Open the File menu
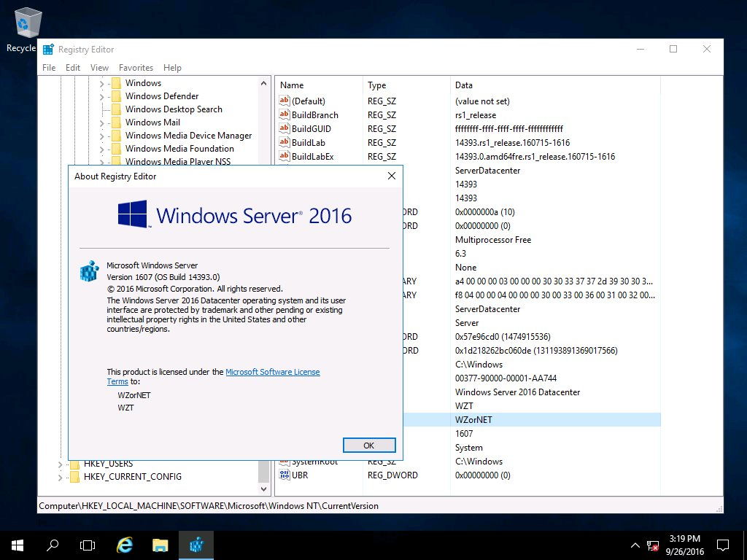Image resolution: width=747 pixels, height=560 pixels. [49, 68]
